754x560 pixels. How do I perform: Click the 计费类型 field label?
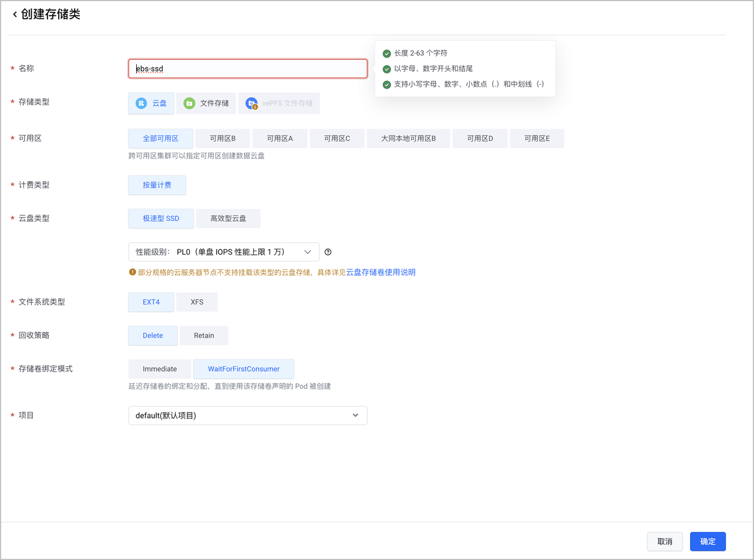point(34,185)
